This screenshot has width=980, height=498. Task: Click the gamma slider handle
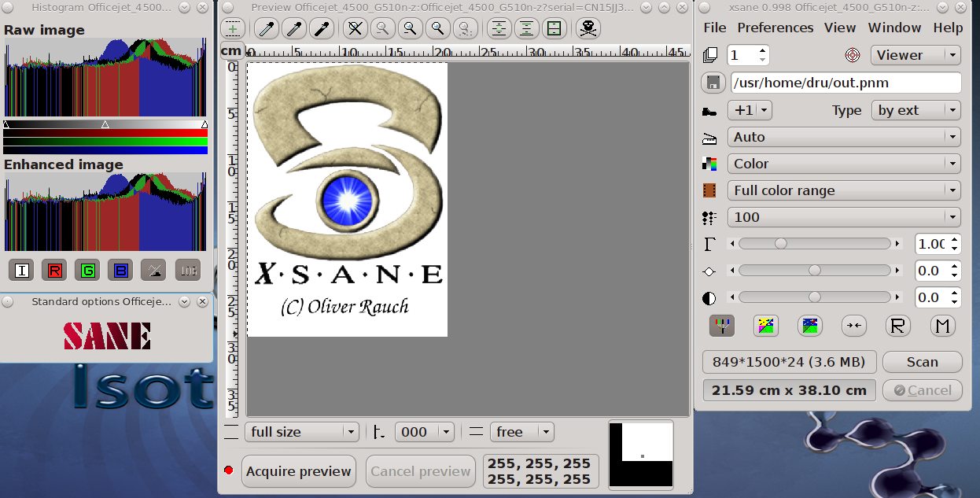(781, 244)
